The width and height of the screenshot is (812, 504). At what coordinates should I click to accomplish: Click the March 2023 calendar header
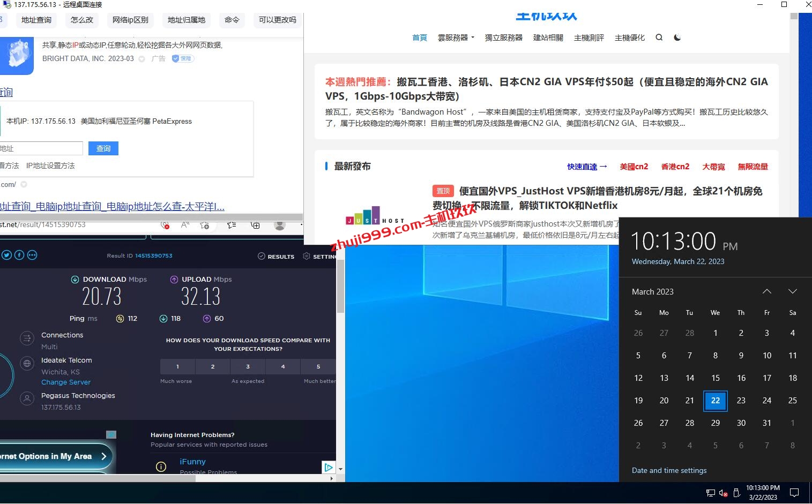click(652, 292)
